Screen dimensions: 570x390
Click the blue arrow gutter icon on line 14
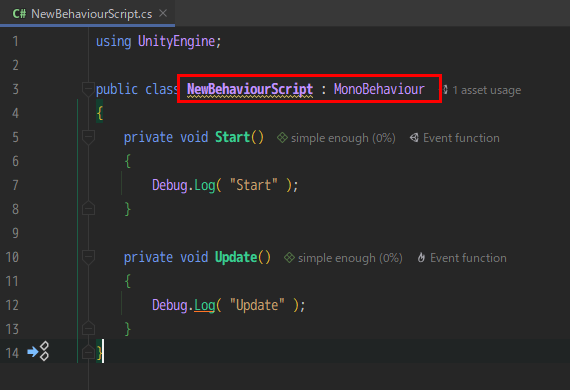[x=32, y=352]
